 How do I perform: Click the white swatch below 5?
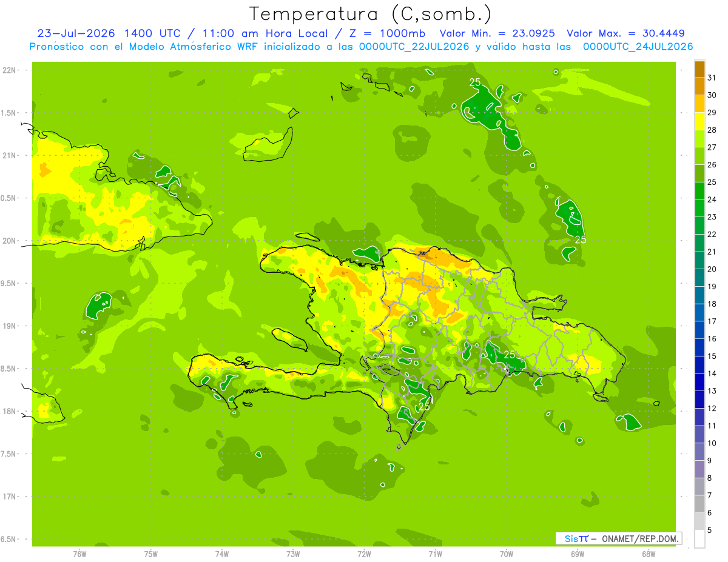[x=699, y=539]
